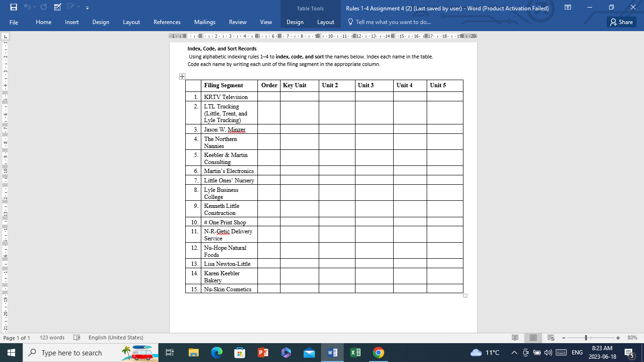This screenshot has width=644, height=362.
Task: Open the Undo history dropdown arrow
Action: click(x=35, y=7)
